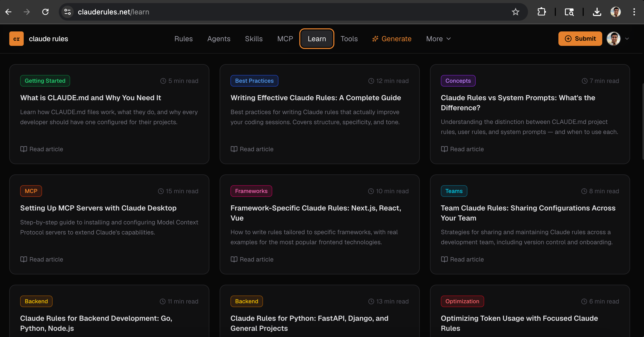
Task: Switch to the Rules nav tab
Action: coord(183,39)
